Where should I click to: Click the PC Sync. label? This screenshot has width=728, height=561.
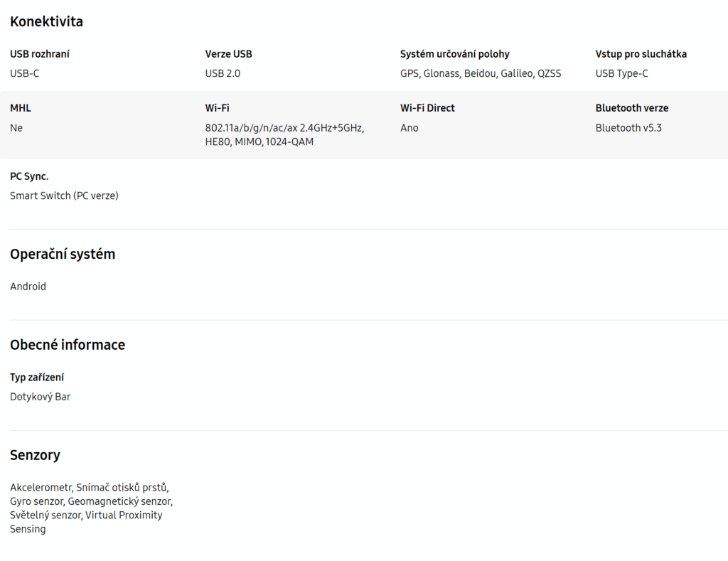tap(29, 176)
